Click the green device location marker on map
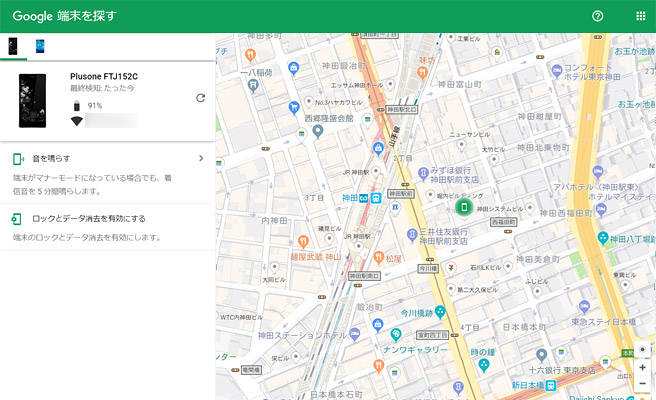 [x=464, y=207]
